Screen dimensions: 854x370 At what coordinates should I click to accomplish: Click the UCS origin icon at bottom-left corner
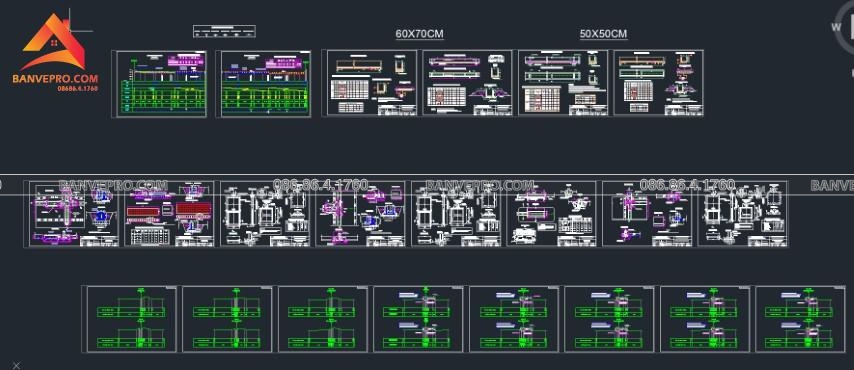[x=16, y=365]
